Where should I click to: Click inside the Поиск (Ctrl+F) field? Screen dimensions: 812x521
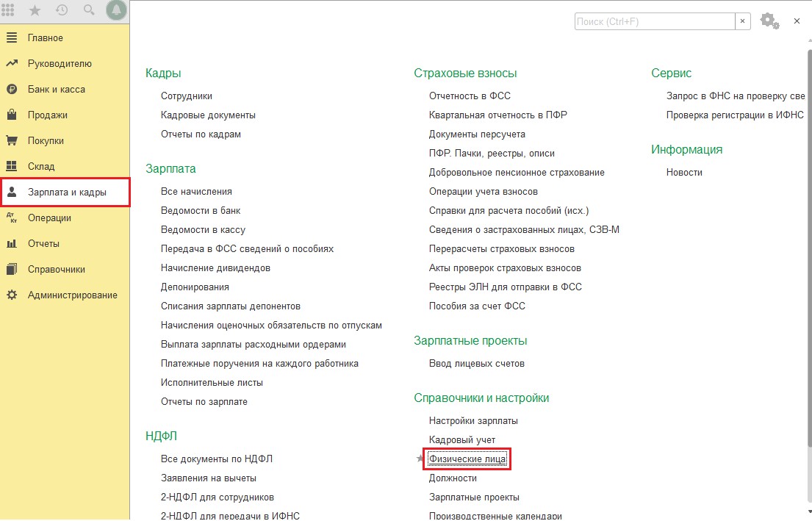tap(654, 21)
